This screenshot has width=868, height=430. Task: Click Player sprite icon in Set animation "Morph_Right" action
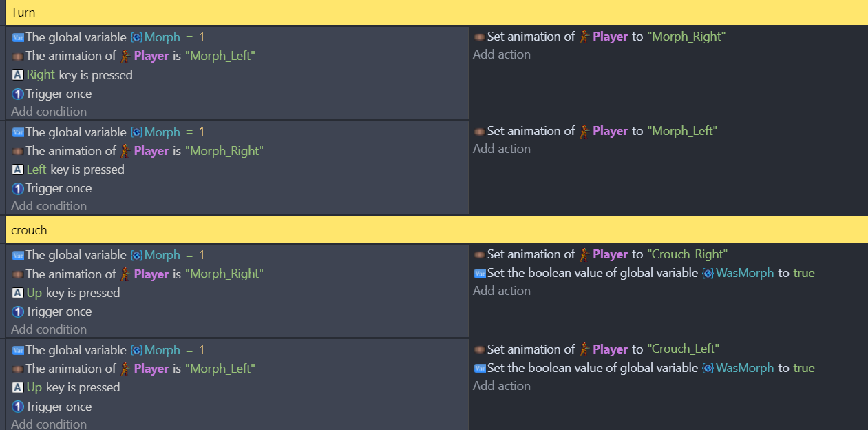[584, 37]
